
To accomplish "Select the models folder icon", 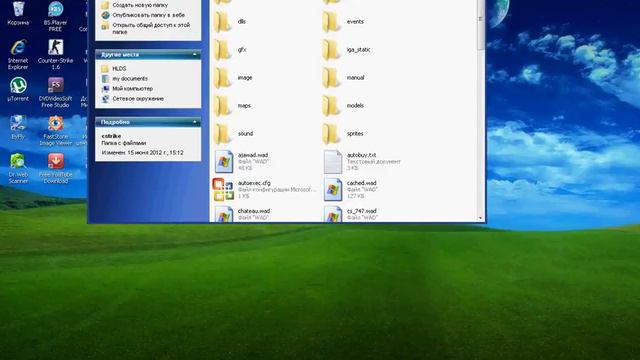I will click(x=331, y=106).
